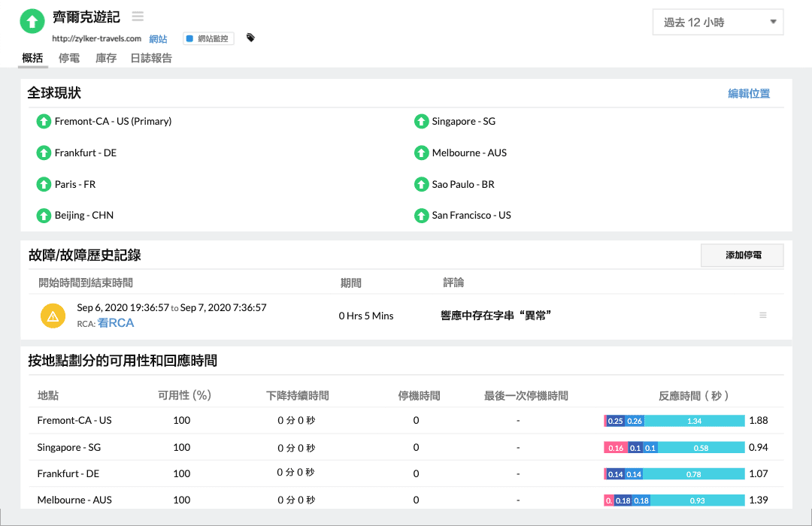This screenshot has height=526, width=812.
Task: Open the actions menu on the outage entry
Action: tap(763, 315)
